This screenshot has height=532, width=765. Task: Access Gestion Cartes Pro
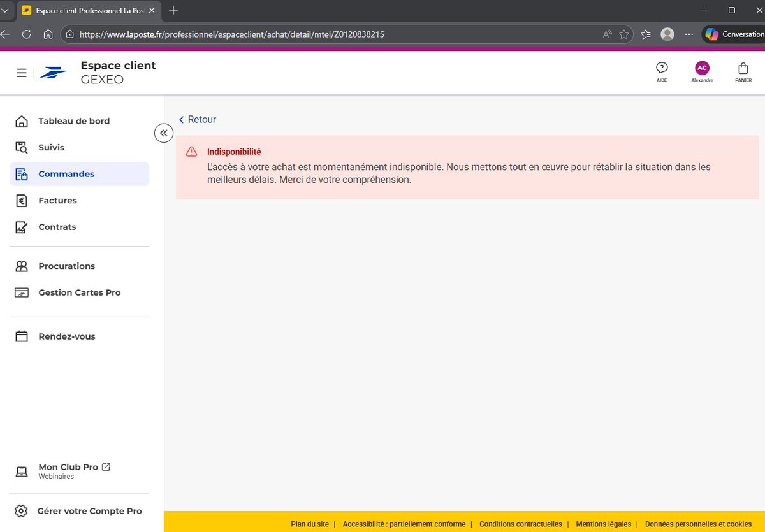click(x=79, y=292)
